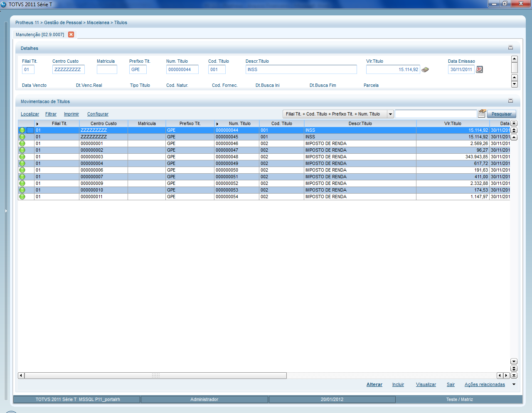Click the grid horizontal scrollbar thumb

point(155,376)
